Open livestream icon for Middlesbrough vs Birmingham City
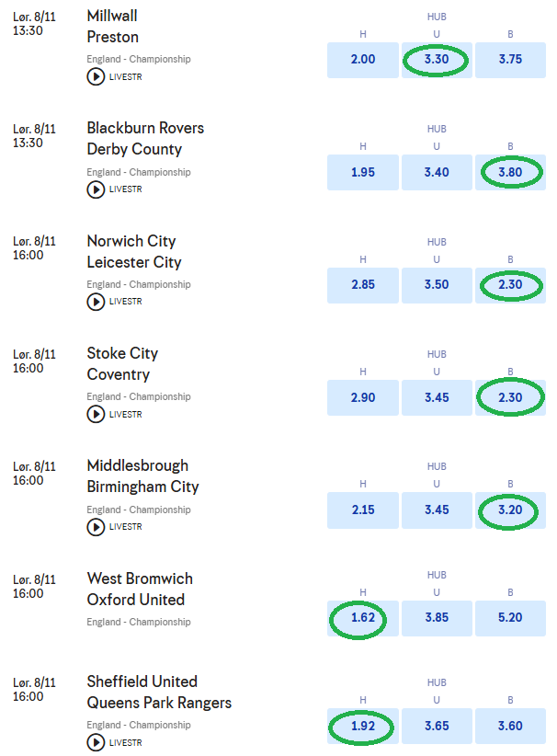The width and height of the screenshot is (557, 756). tap(96, 527)
